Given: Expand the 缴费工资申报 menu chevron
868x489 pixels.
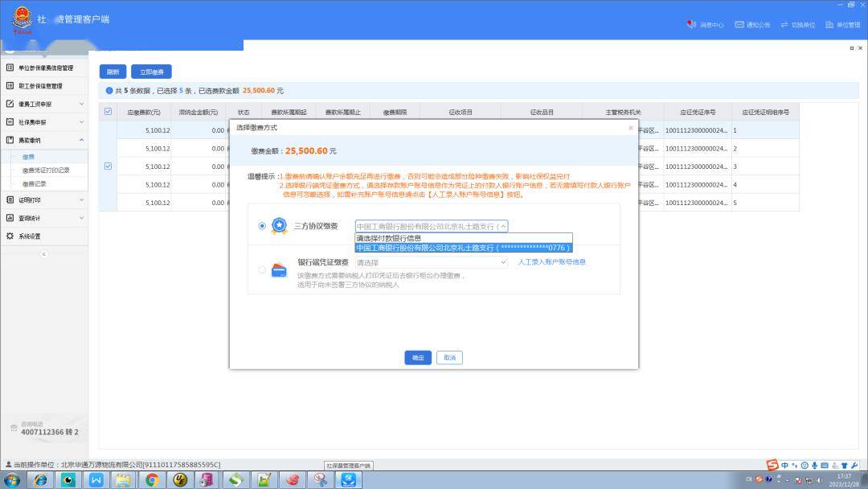Looking at the screenshot, I should click(x=81, y=104).
